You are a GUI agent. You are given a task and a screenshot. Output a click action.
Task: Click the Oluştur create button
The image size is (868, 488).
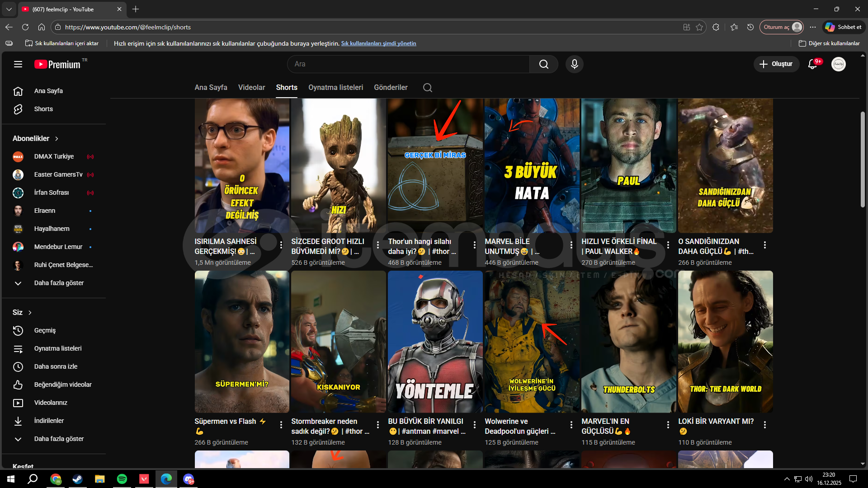click(x=776, y=64)
